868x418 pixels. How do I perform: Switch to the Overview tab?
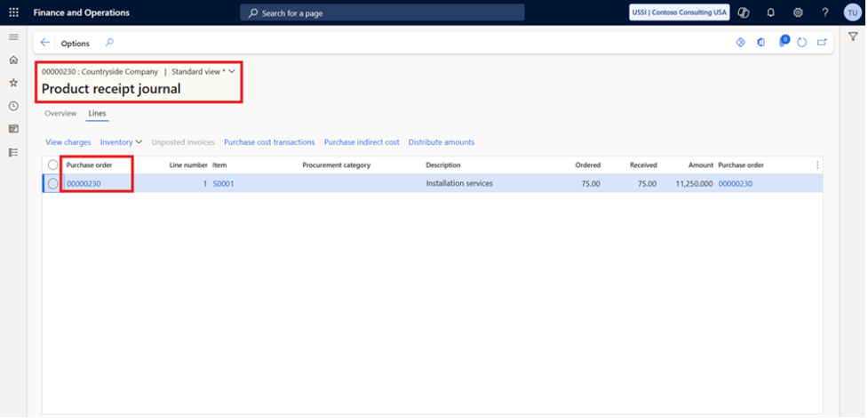tap(60, 113)
